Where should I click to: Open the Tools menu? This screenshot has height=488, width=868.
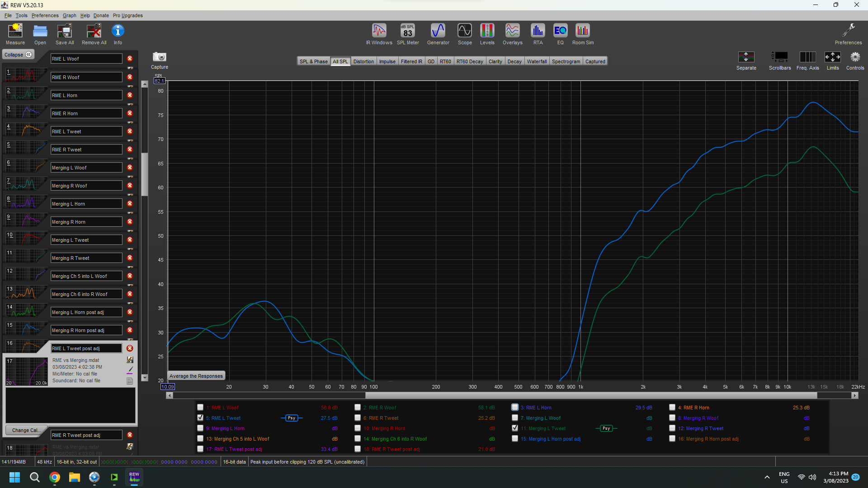pyautogui.click(x=21, y=15)
